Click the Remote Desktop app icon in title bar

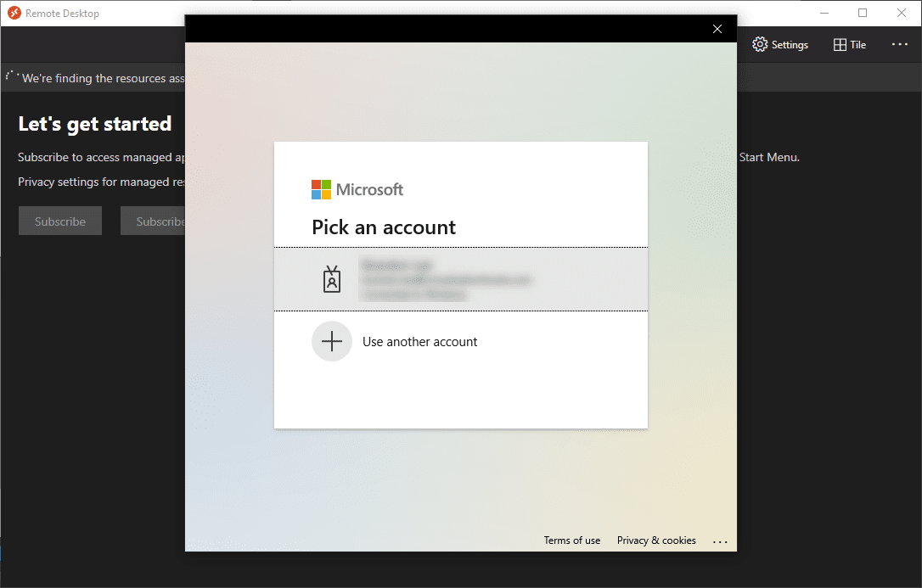14,13
